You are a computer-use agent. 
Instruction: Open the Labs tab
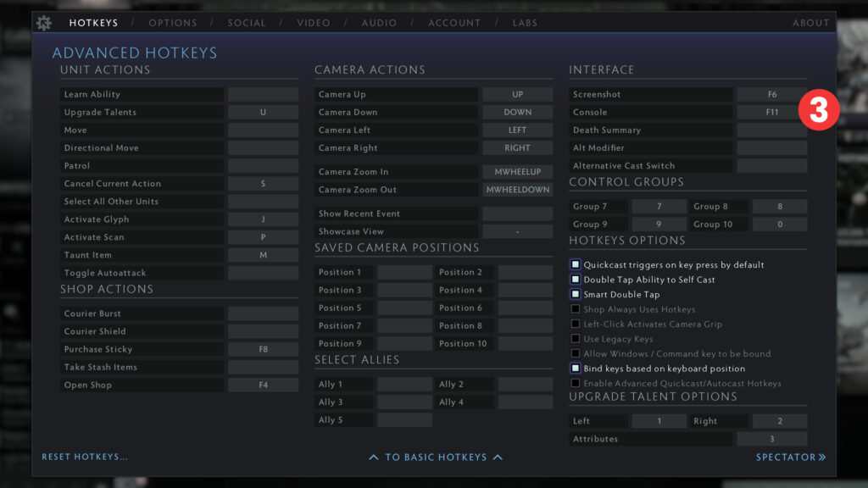[525, 23]
